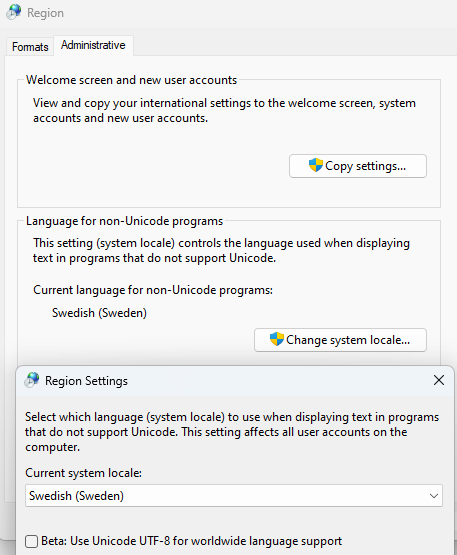Click the shield icon on Copy settings
The image size is (457, 555).
click(315, 165)
